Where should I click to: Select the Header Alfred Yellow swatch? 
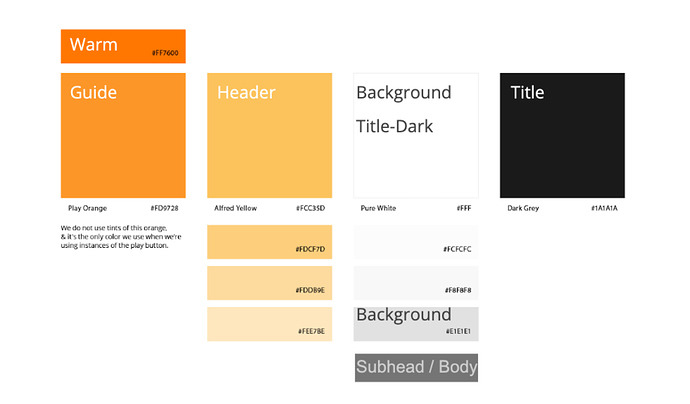(x=270, y=136)
